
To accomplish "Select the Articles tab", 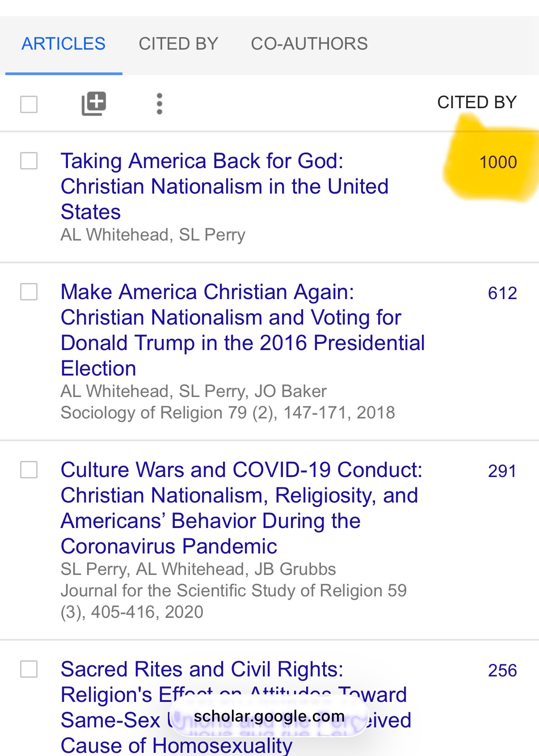I will point(63,44).
